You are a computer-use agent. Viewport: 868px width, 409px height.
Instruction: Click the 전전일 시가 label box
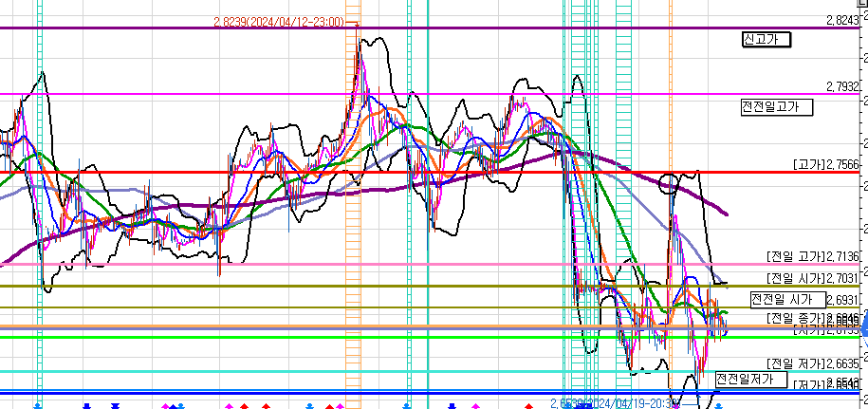click(783, 299)
